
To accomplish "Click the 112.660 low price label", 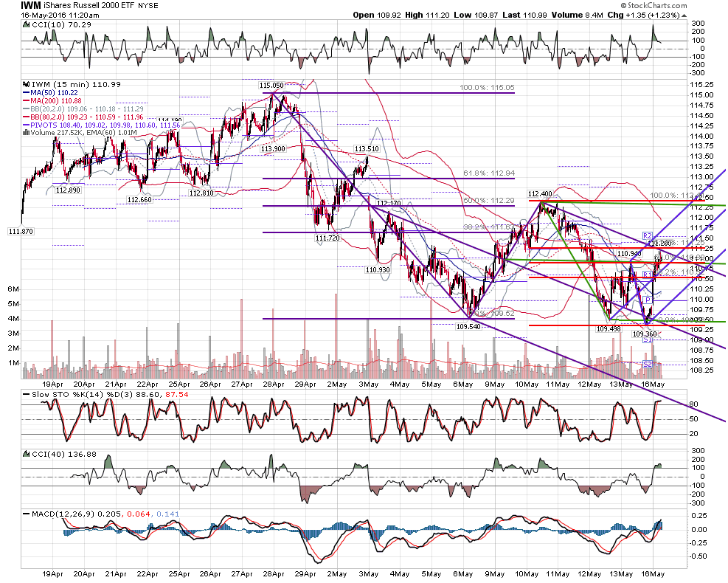I will tap(139, 200).
